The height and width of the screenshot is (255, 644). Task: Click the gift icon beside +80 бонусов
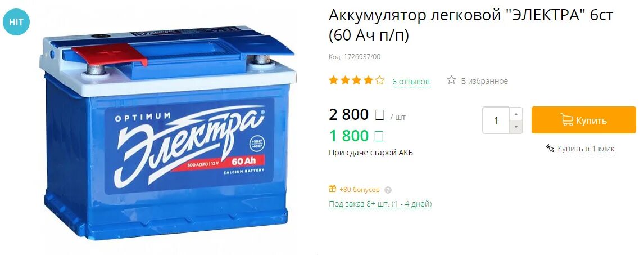click(x=332, y=189)
